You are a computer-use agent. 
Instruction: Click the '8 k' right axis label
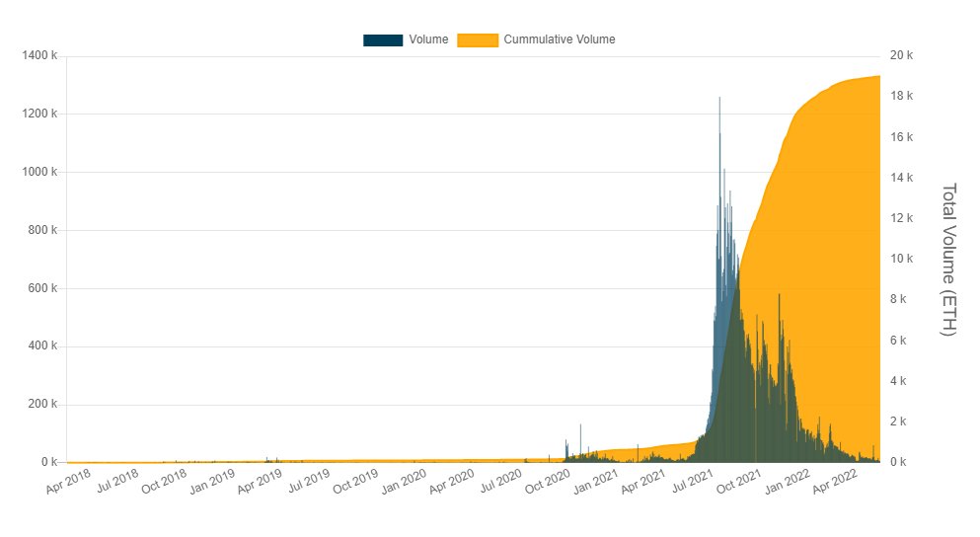click(x=898, y=299)
